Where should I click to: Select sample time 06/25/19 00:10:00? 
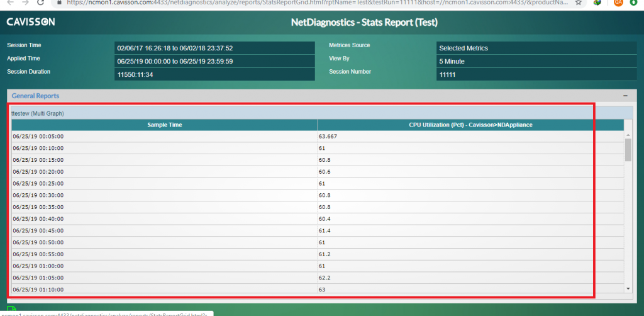click(x=38, y=148)
